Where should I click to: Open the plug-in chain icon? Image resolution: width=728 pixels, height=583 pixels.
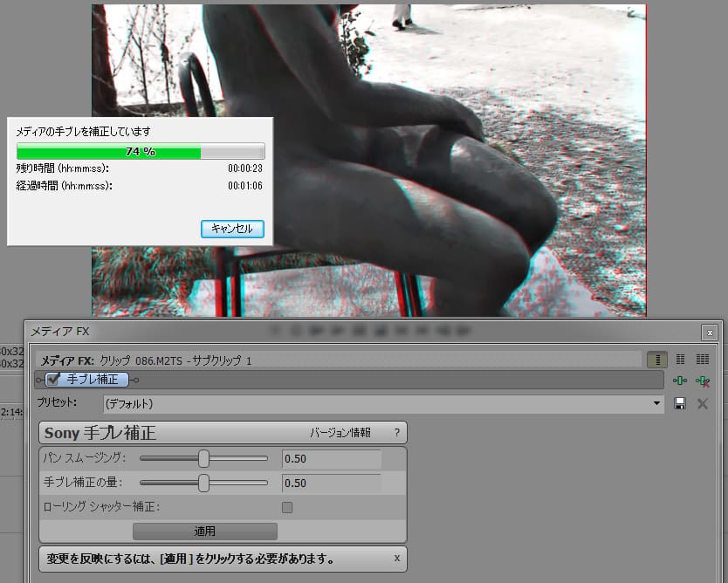[x=681, y=381]
